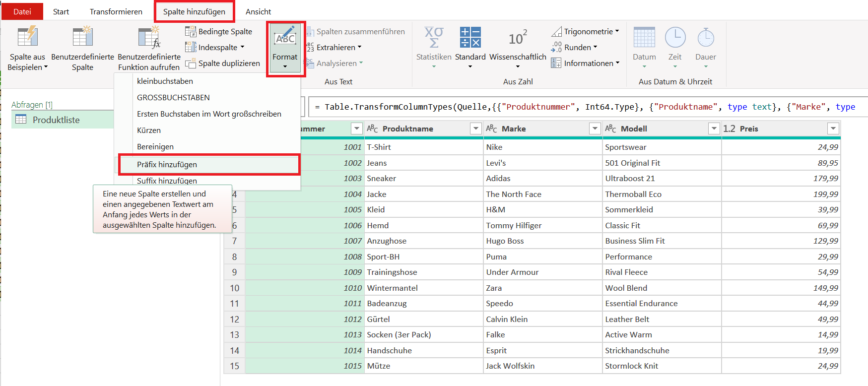The width and height of the screenshot is (868, 386).
Task: Expand the Extrahieren dropdown
Action: coord(359,48)
